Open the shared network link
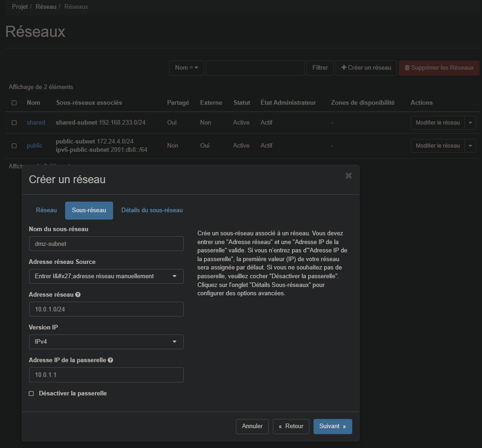The image size is (482, 448). click(36, 123)
